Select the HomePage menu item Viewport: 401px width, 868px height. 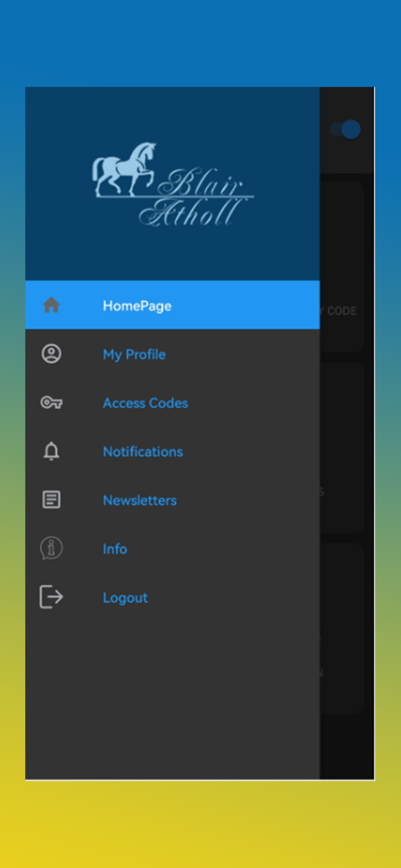[172, 305]
